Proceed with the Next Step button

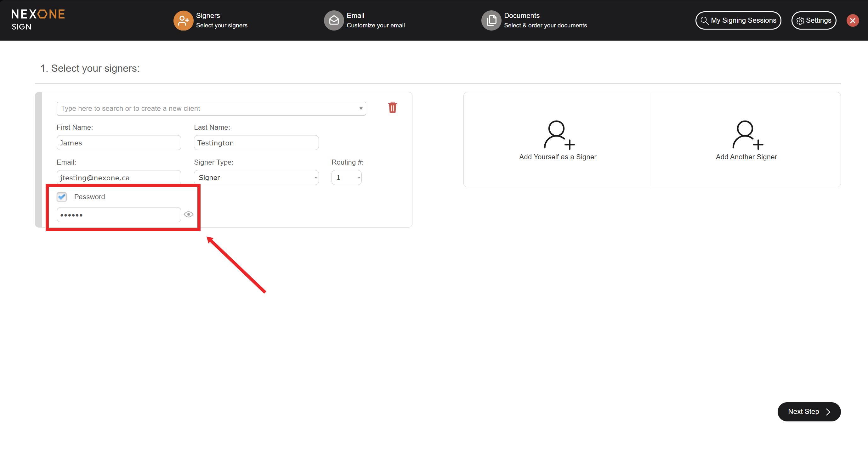click(809, 411)
